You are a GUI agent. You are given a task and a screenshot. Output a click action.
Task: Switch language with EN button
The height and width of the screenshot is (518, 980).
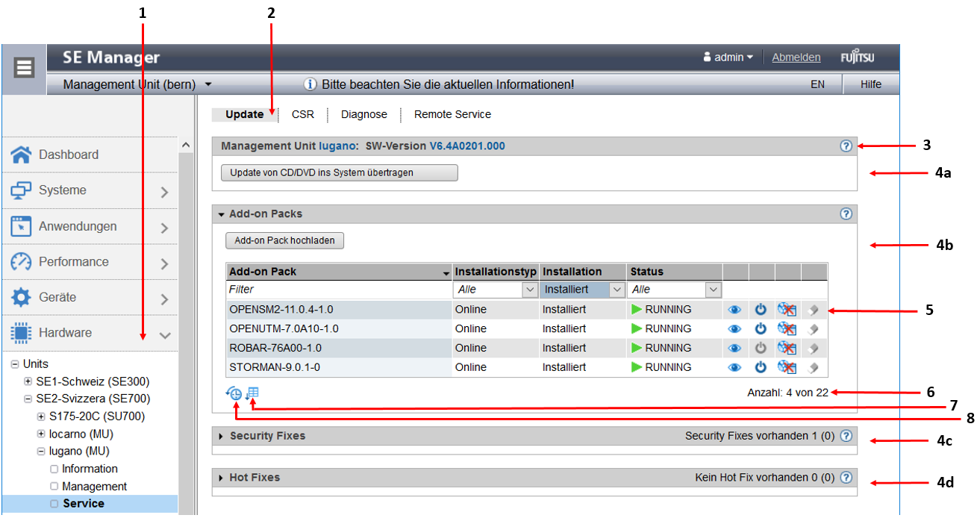pos(818,84)
